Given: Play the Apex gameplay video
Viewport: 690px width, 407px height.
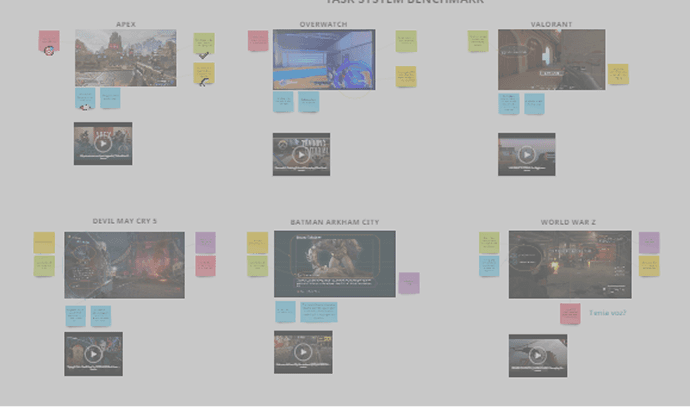Looking at the screenshot, I should pos(103,143).
